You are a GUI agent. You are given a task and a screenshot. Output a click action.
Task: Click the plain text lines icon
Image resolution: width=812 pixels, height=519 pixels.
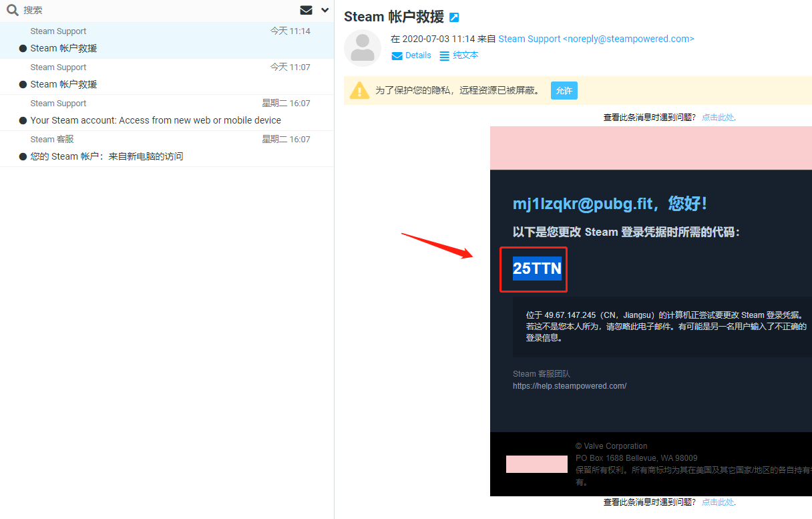click(x=445, y=56)
